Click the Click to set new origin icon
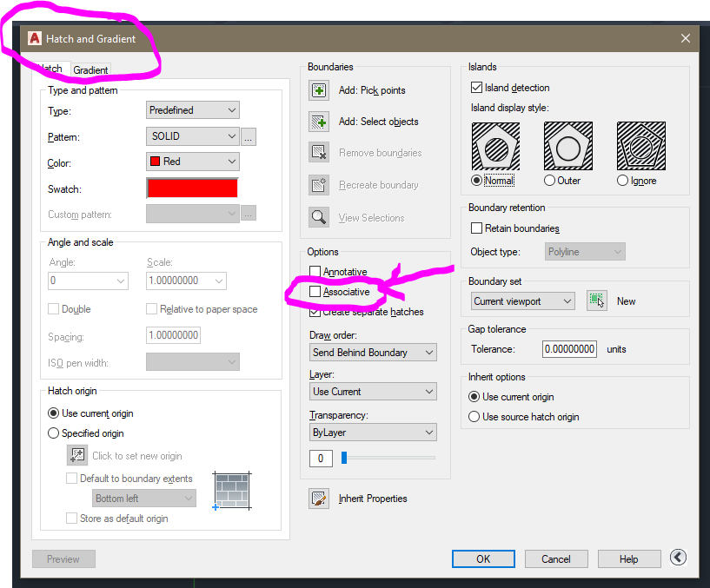710x588 pixels. [x=76, y=454]
